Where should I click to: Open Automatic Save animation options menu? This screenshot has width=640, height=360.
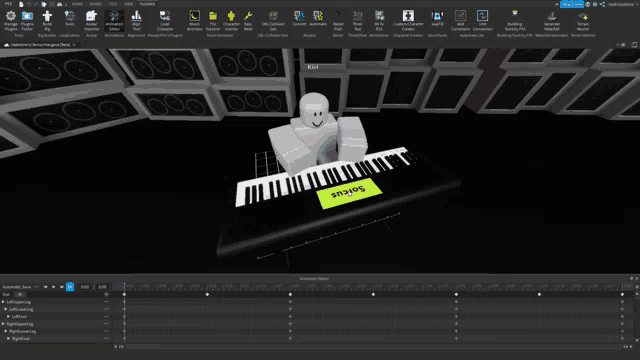(36, 287)
